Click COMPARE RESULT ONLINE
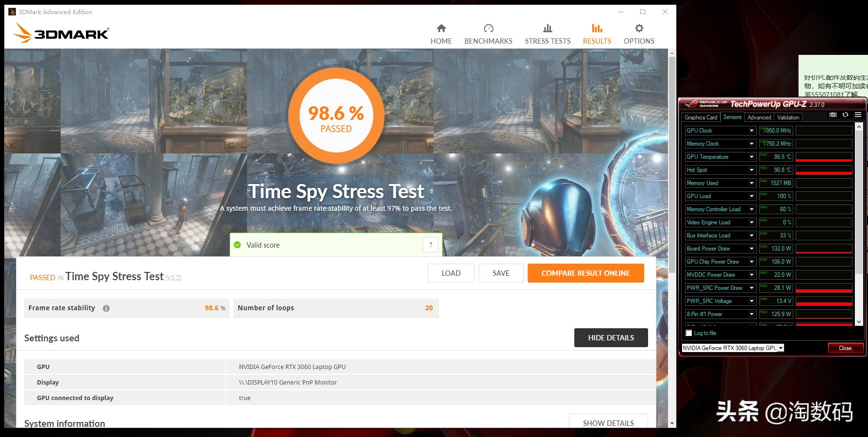Image resolution: width=868 pixels, height=437 pixels. tap(586, 273)
